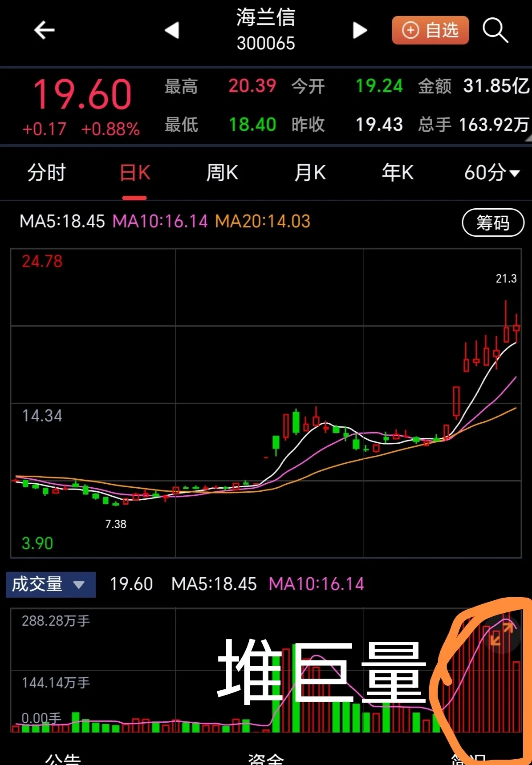Screen dimensions: 532x765
Task: Tap the 最高 value 20.39
Action: click(x=252, y=86)
